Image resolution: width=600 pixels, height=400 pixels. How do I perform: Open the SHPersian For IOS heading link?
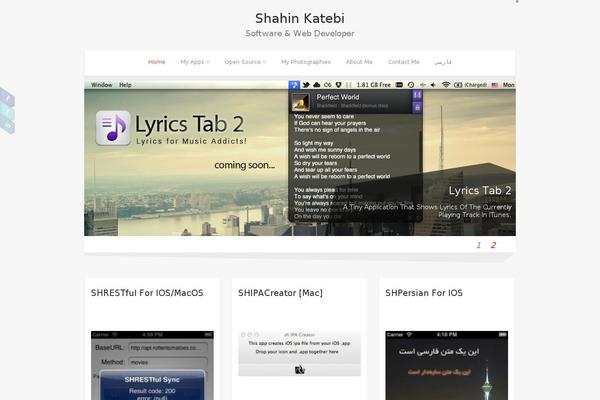424,293
